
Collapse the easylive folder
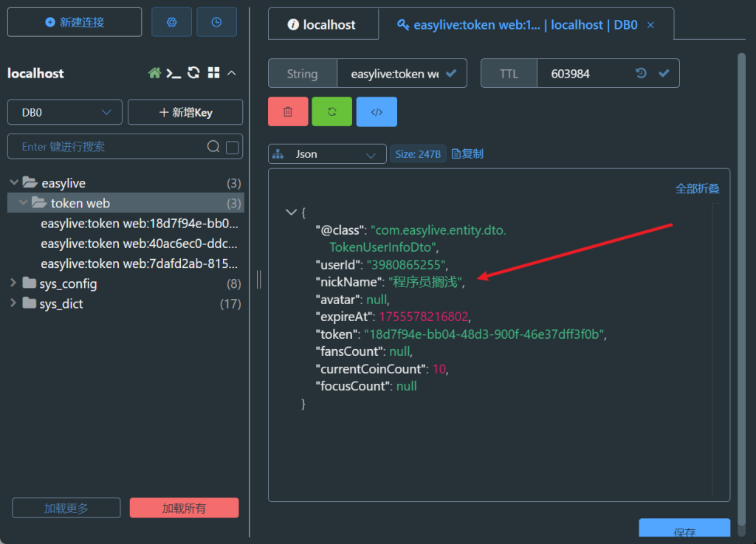point(13,183)
